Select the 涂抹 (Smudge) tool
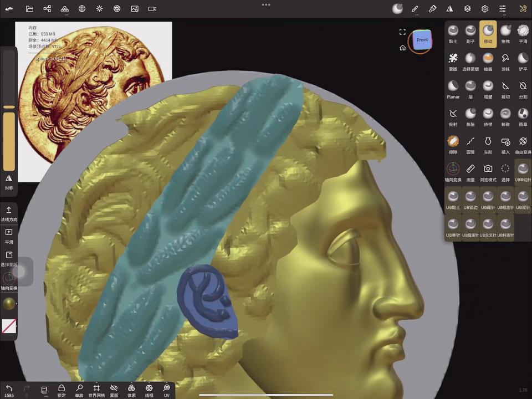Screen dimensions: 532x399 505,62
